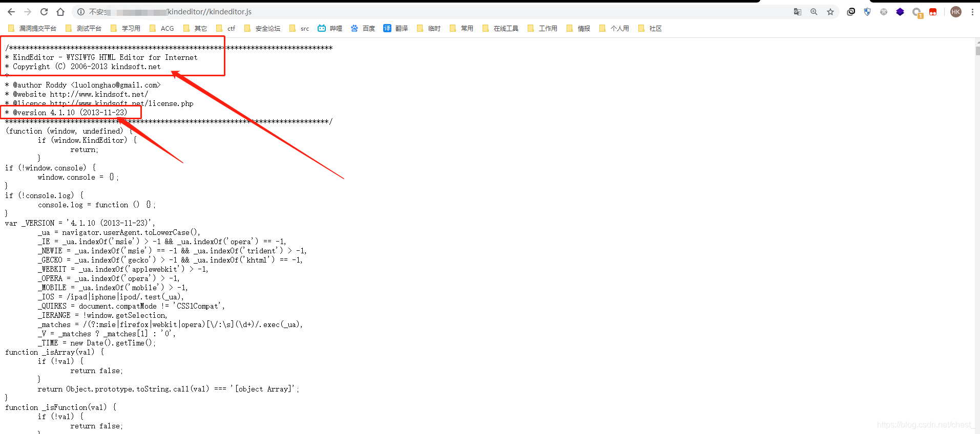Click 'KindEditor - WYSIWYG HTML Editor' line
The height and width of the screenshot is (434, 980).
point(101,57)
